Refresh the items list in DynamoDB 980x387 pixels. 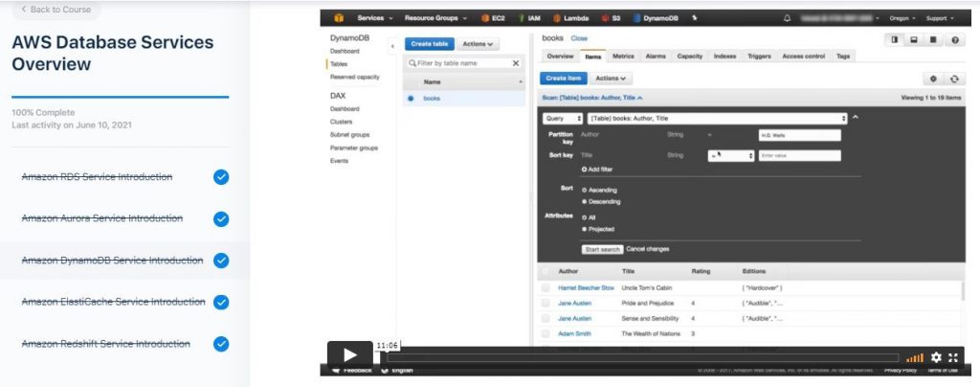953,79
